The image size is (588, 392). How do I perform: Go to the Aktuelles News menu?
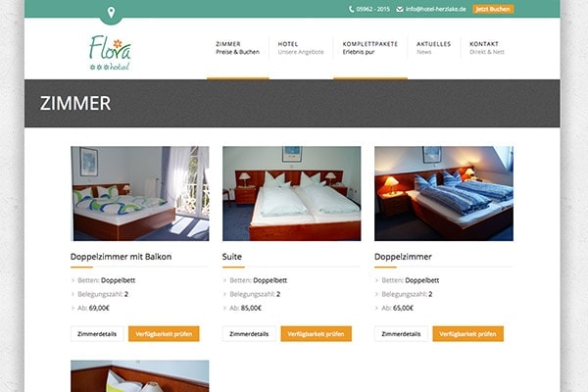[433, 48]
